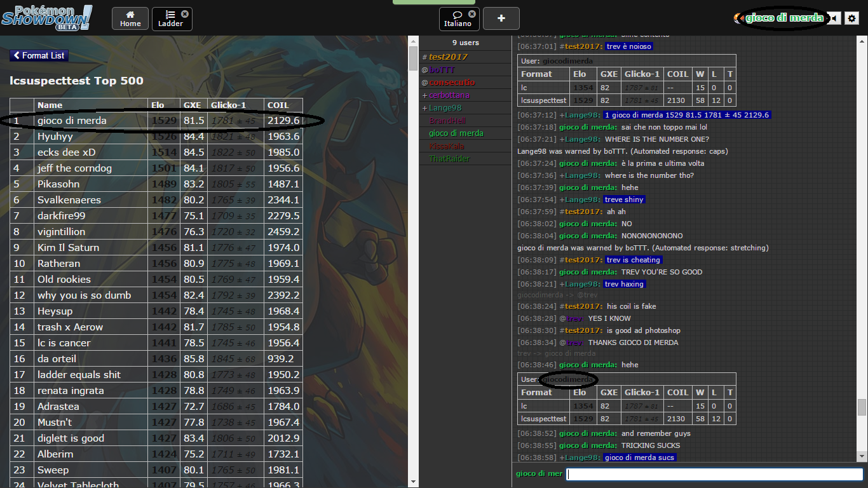Click ladder row 'Hyuhyy'
This screenshot has width=868, height=488.
coord(156,137)
